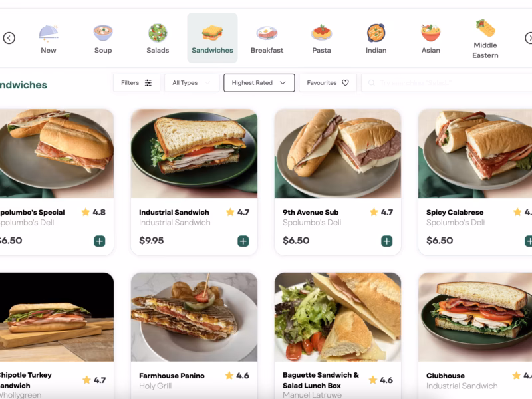Viewport: 532px width, 399px height.
Task: Open the Filters button
Action: 136,82
